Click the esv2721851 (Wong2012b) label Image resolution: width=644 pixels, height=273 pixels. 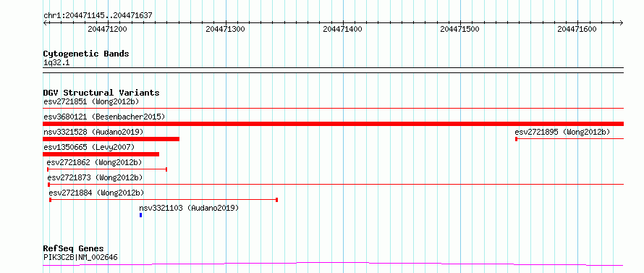click(x=93, y=101)
